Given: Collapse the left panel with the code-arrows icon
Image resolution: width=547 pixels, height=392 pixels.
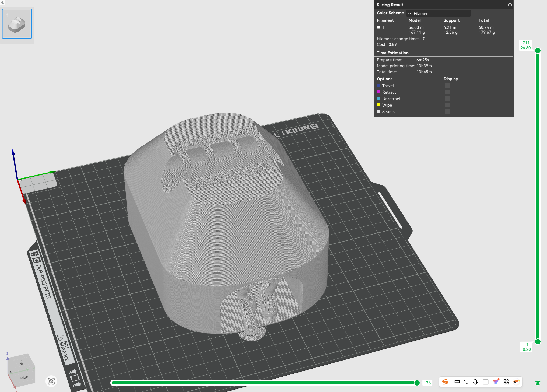Looking at the screenshot, I should (3, 2).
